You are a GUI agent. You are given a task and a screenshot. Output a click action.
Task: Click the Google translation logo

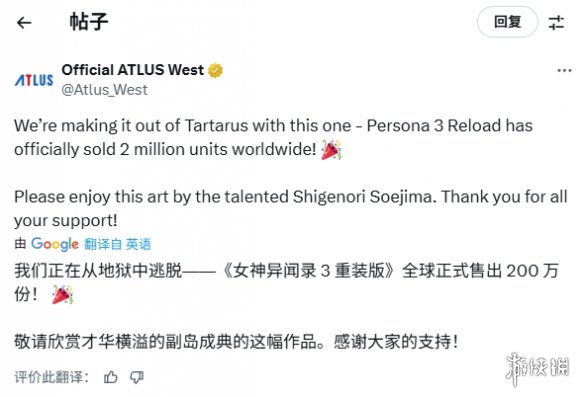pyautogui.click(x=55, y=244)
